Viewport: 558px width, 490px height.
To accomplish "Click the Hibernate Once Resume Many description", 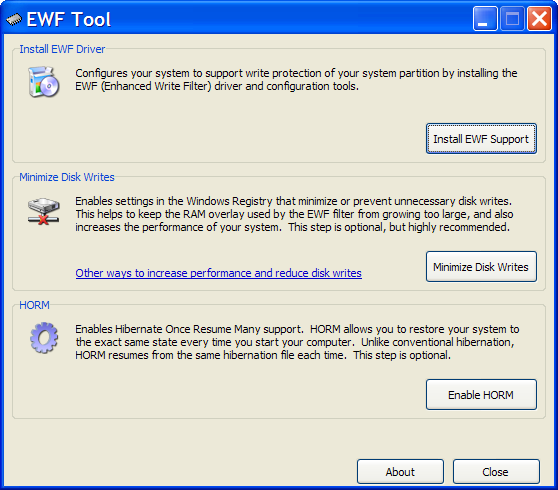I will [x=297, y=342].
